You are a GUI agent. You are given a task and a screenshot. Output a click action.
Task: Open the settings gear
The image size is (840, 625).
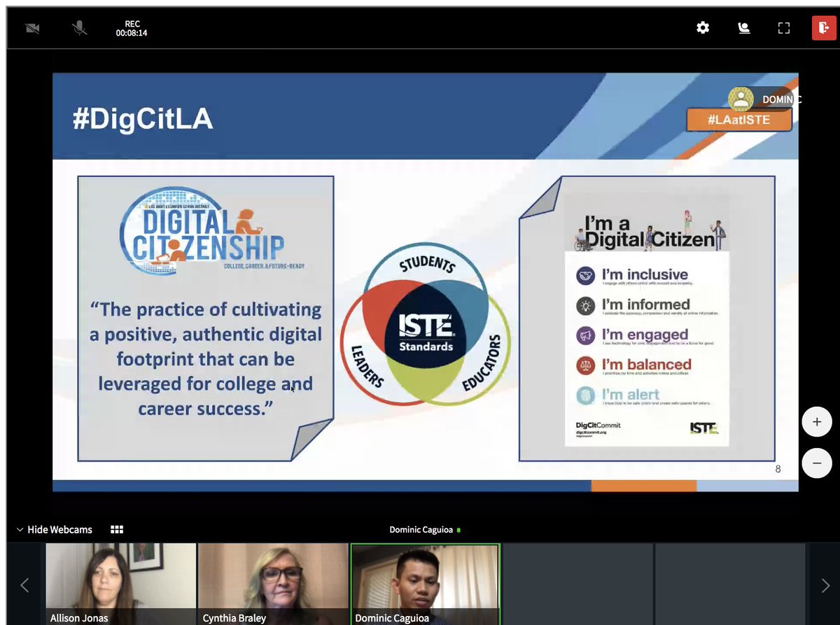[703, 28]
